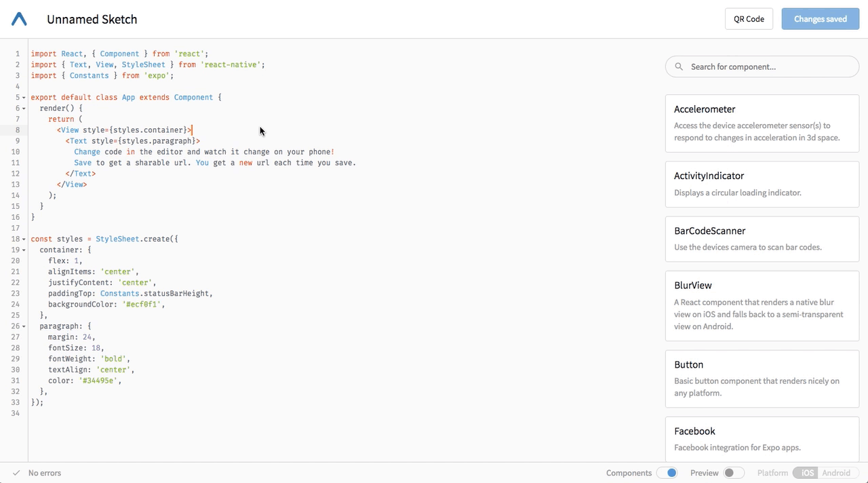Image resolution: width=868 pixels, height=483 pixels.
Task: Click the textAlign: 'center' line
Action: 92,370
